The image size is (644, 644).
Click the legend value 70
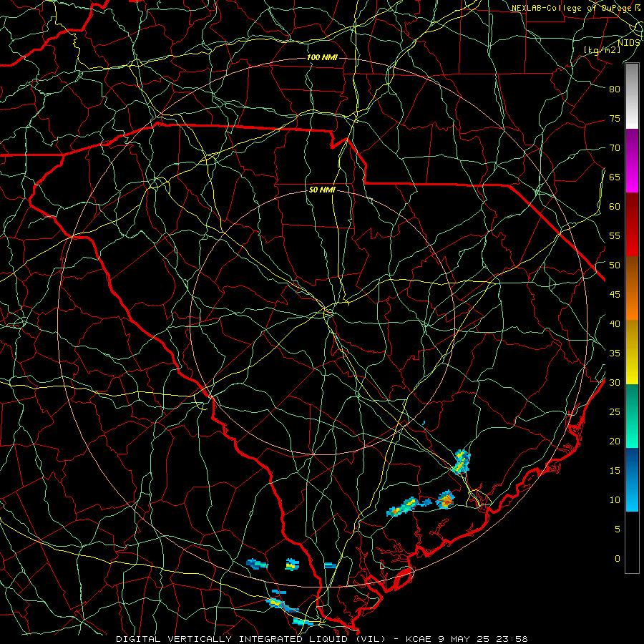click(615, 148)
